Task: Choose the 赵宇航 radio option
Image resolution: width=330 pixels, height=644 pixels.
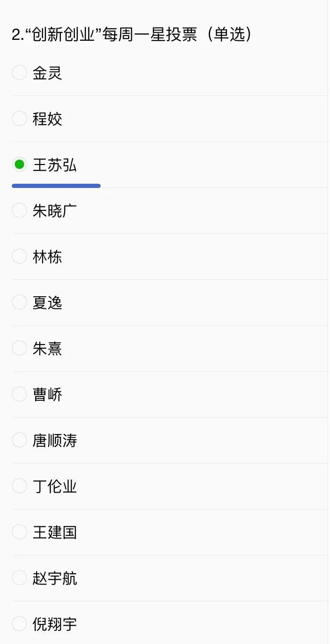Action: coord(19,578)
